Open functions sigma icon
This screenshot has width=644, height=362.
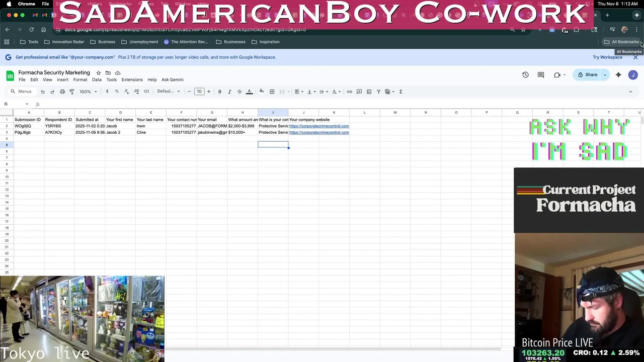401,92
